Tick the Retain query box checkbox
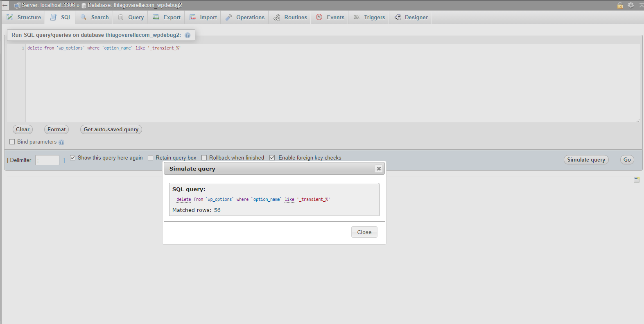The height and width of the screenshot is (324, 644). coord(151,157)
